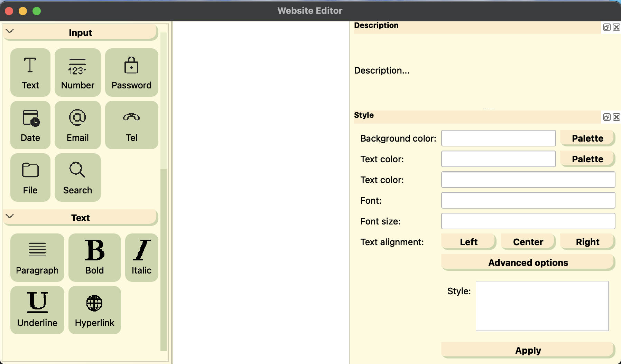Select the Search input element
Screen dimensions: 621x364
[x=77, y=178]
